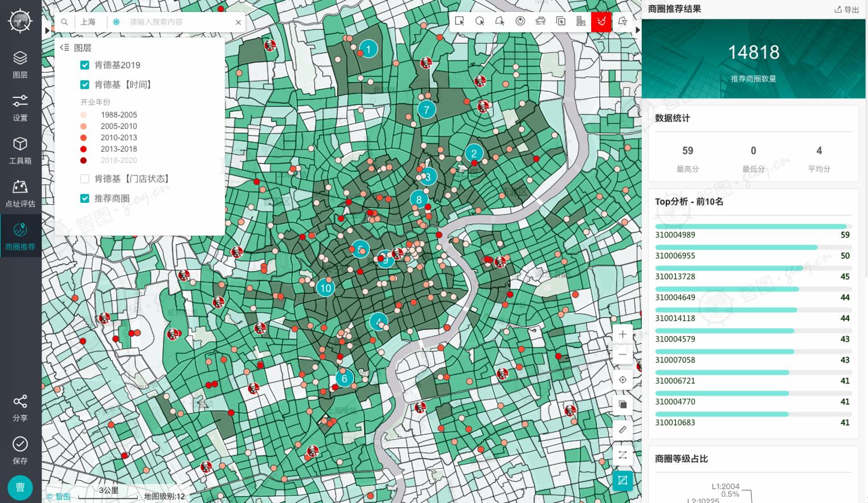Click the 分享 share button
Screen dimensions: 868x503
[20, 408]
